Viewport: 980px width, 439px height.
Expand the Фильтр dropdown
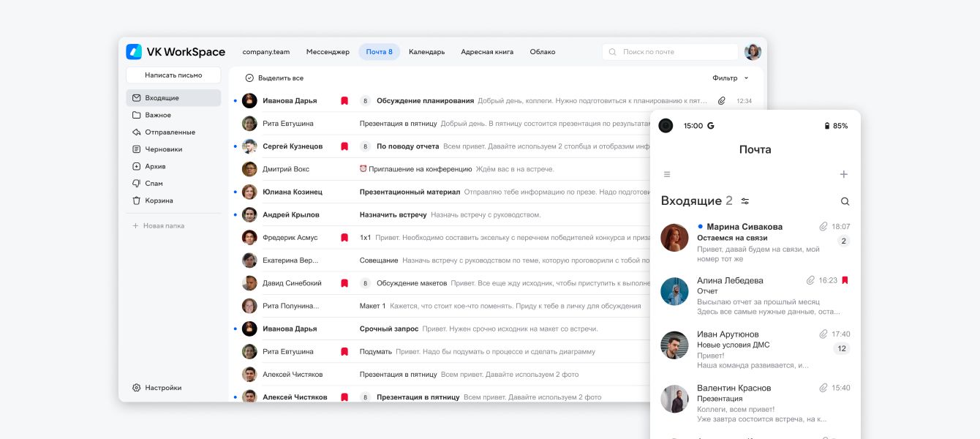730,78
